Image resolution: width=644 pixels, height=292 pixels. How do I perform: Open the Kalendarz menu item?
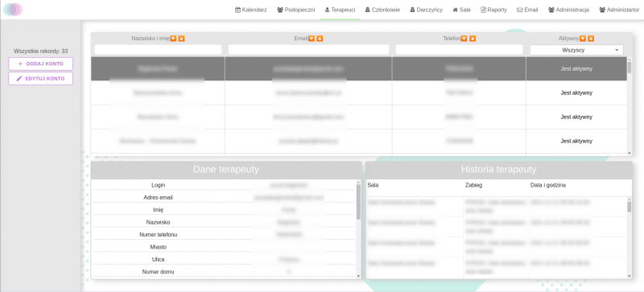point(251,10)
